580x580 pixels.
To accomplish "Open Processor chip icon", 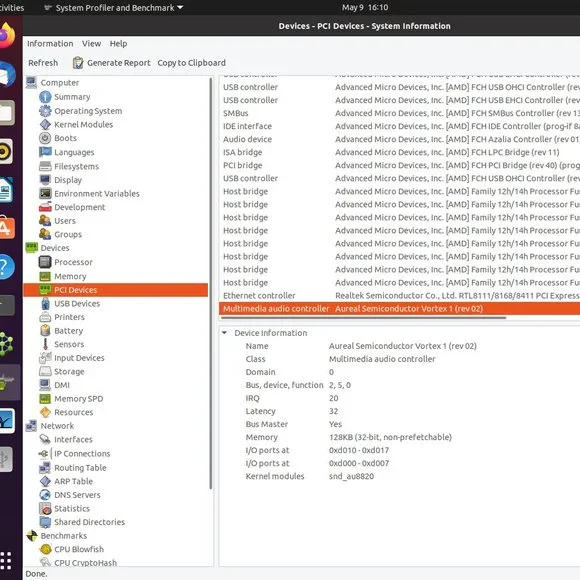I will [x=45, y=262].
